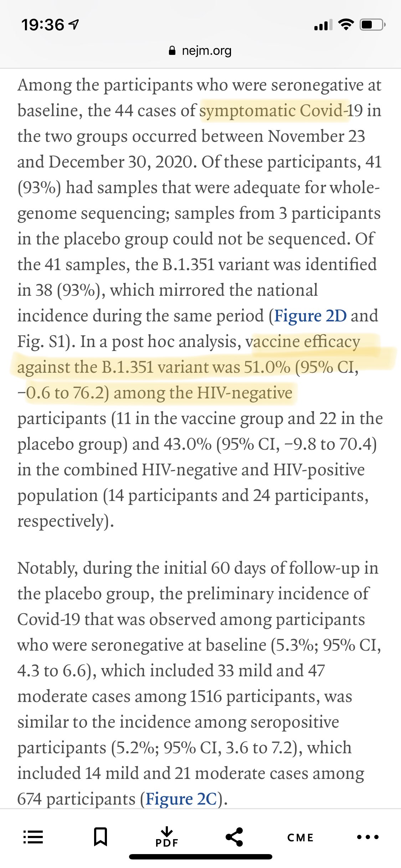Download the article PDF

pyautogui.click(x=167, y=837)
